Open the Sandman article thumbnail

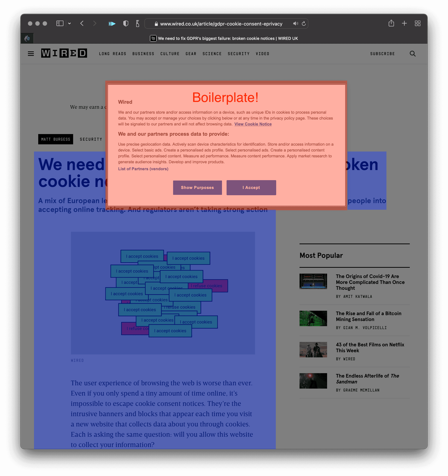(x=313, y=381)
